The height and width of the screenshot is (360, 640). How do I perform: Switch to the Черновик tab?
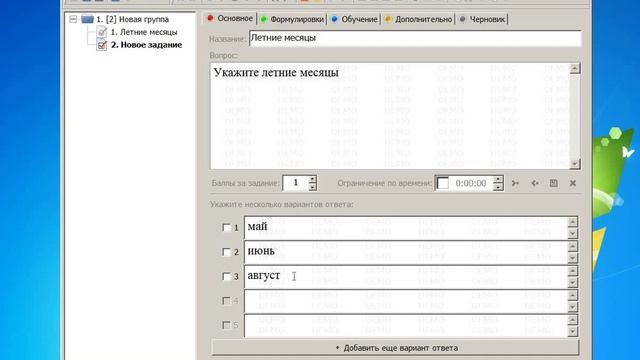[482, 19]
